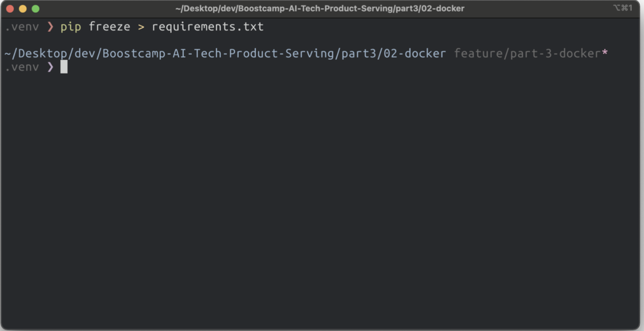Close the terminal window with red button

[x=10, y=9]
